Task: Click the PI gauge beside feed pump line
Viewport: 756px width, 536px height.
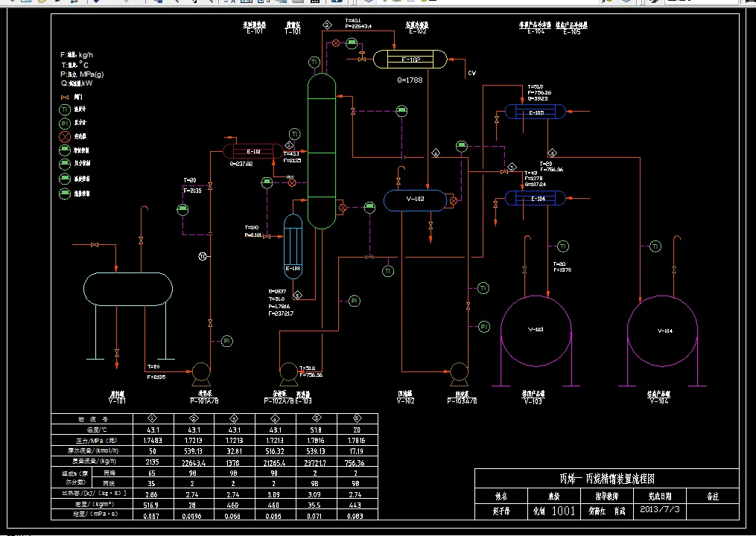Action: pyautogui.click(x=226, y=341)
